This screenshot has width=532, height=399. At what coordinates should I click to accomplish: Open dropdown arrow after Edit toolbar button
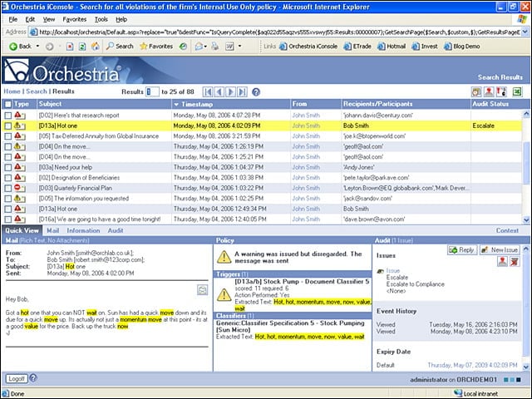pyautogui.click(x=240, y=47)
